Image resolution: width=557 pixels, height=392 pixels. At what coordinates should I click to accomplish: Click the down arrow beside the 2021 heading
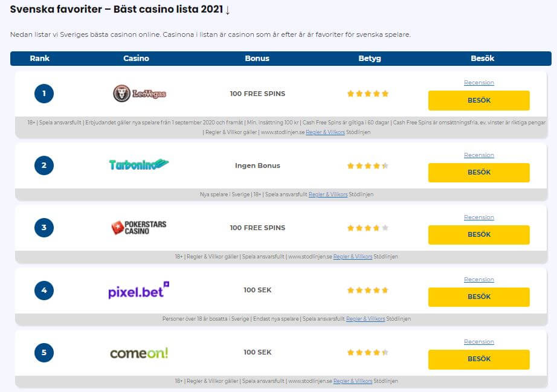click(x=227, y=10)
